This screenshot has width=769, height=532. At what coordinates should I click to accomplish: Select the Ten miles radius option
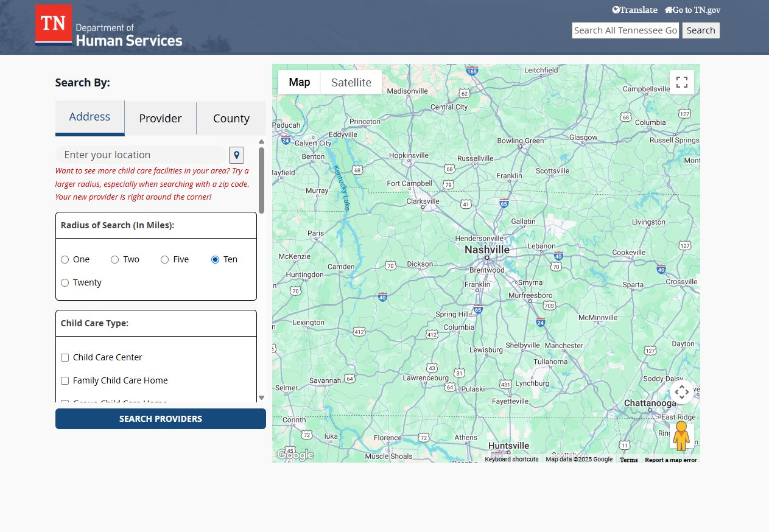point(215,259)
